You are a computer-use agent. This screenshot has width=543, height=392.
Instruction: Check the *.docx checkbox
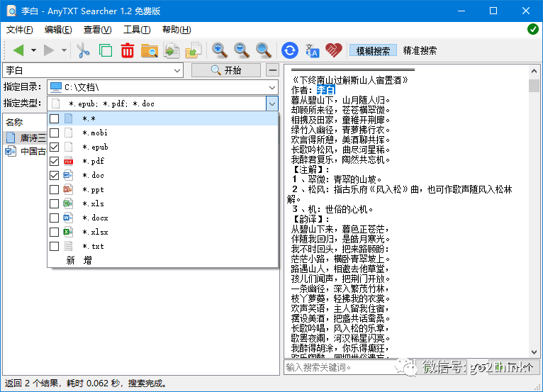pyautogui.click(x=54, y=218)
